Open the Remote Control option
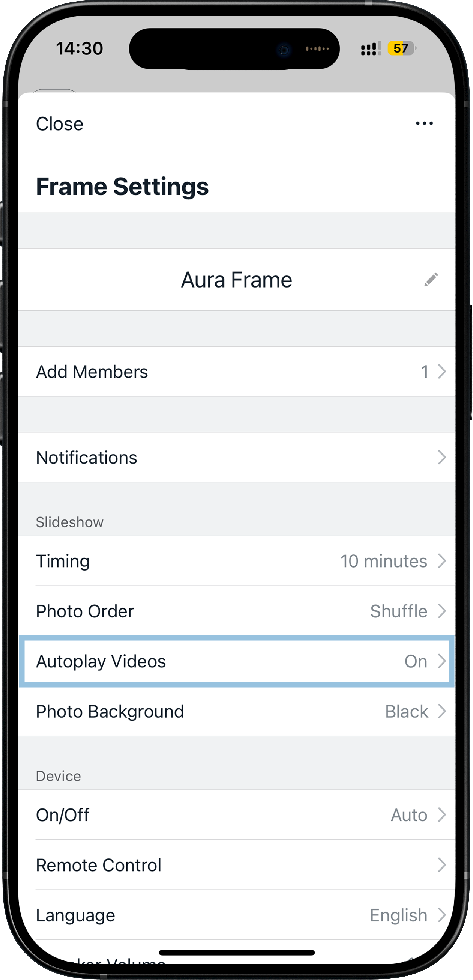This screenshot has height=980, width=473. click(x=236, y=865)
